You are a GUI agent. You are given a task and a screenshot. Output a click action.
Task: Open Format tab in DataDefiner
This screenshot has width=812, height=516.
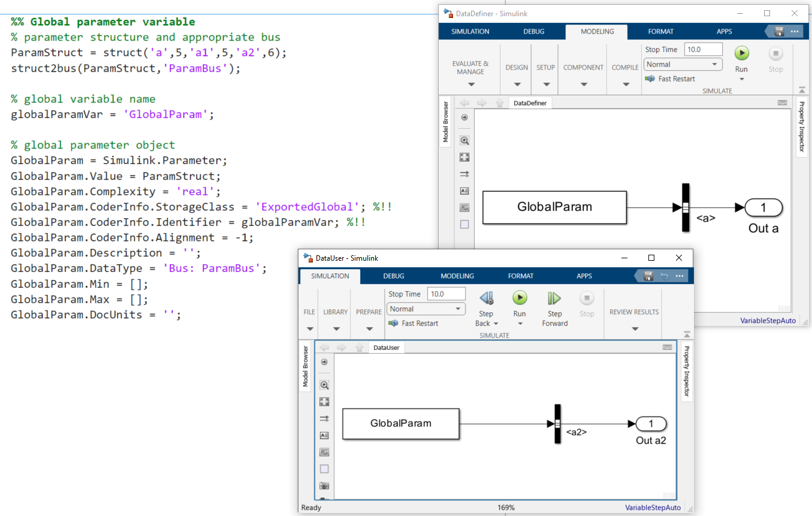click(661, 32)
